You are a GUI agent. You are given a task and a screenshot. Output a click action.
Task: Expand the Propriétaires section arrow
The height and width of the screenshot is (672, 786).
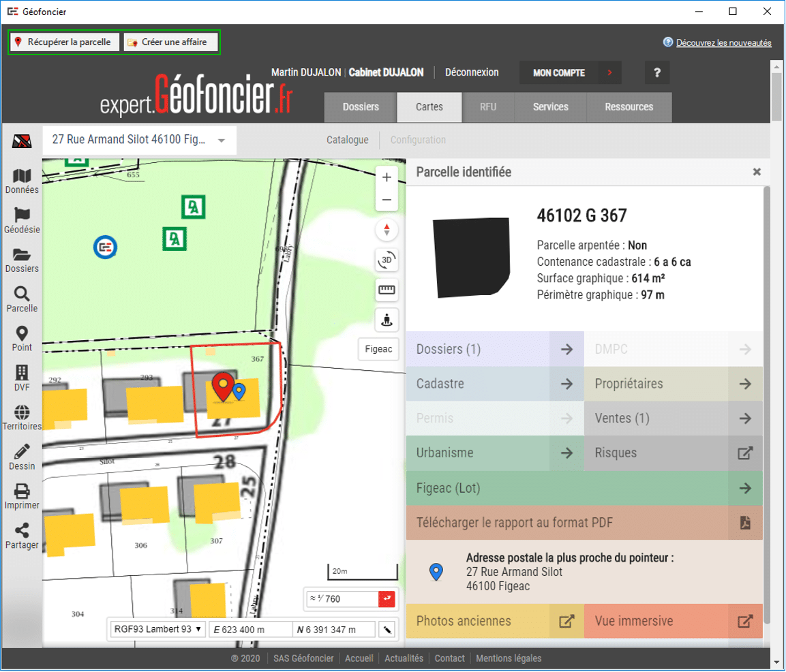click(x=745, y=384)
